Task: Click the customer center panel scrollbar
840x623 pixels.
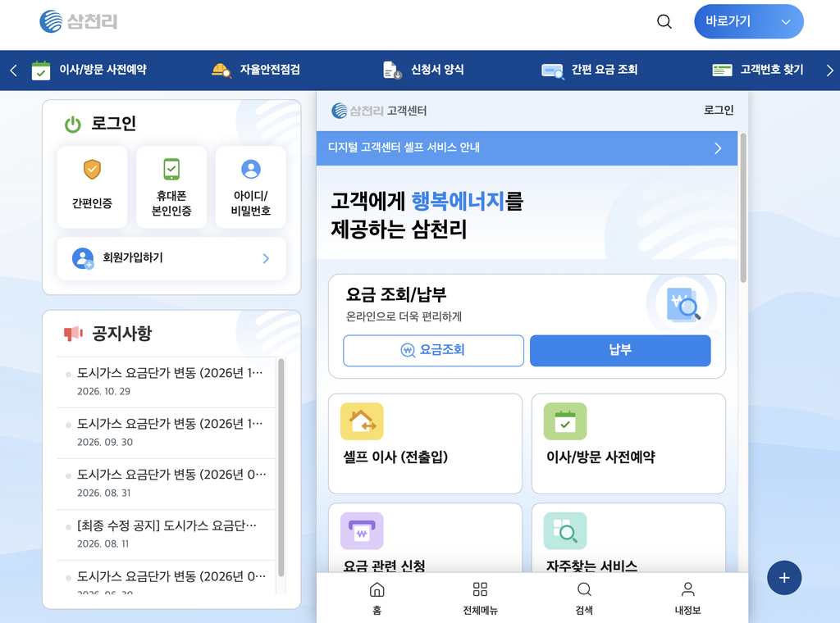Action: point(743,207)
